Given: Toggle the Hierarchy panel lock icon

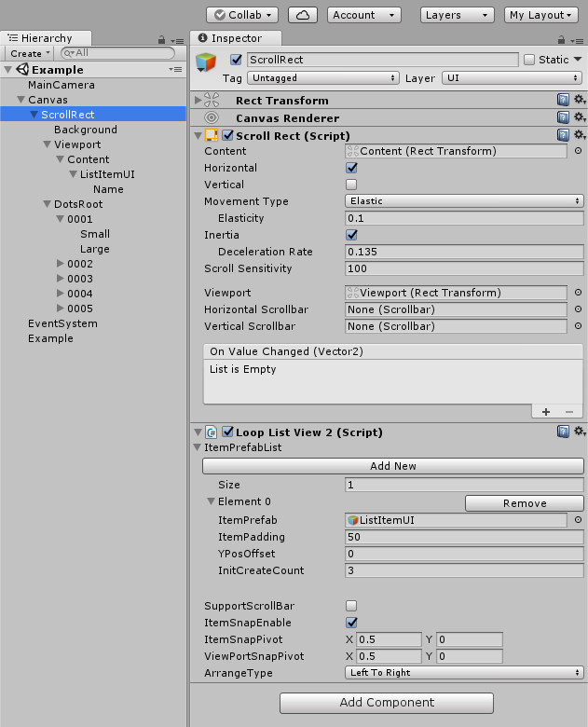Looking at the screenshot, I should [x=161, y=40].
